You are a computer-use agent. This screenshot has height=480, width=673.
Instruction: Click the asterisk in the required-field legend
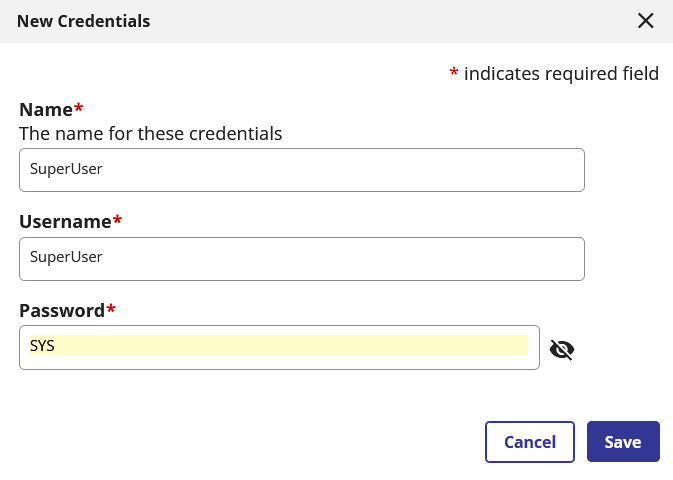(454, 72)
